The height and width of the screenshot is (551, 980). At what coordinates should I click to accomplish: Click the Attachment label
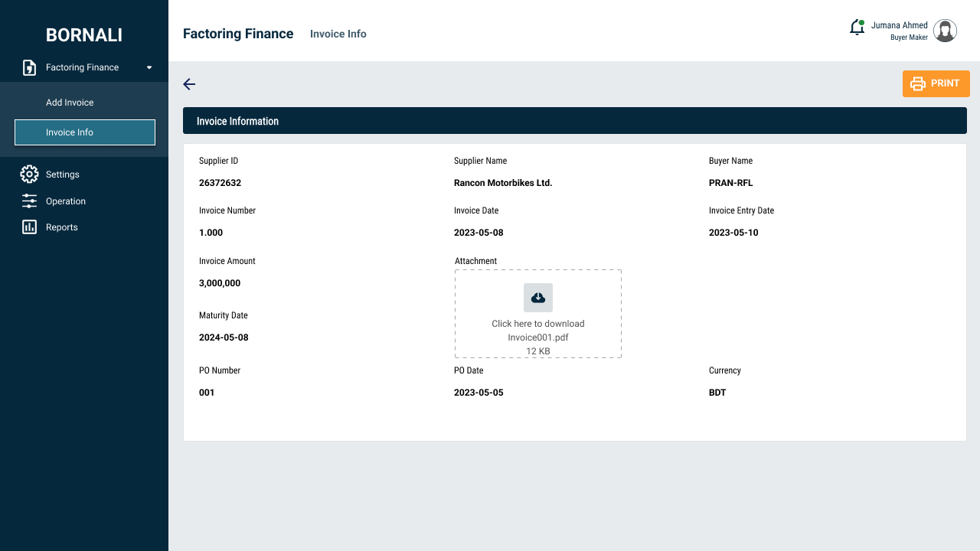[x=476, y=261]
